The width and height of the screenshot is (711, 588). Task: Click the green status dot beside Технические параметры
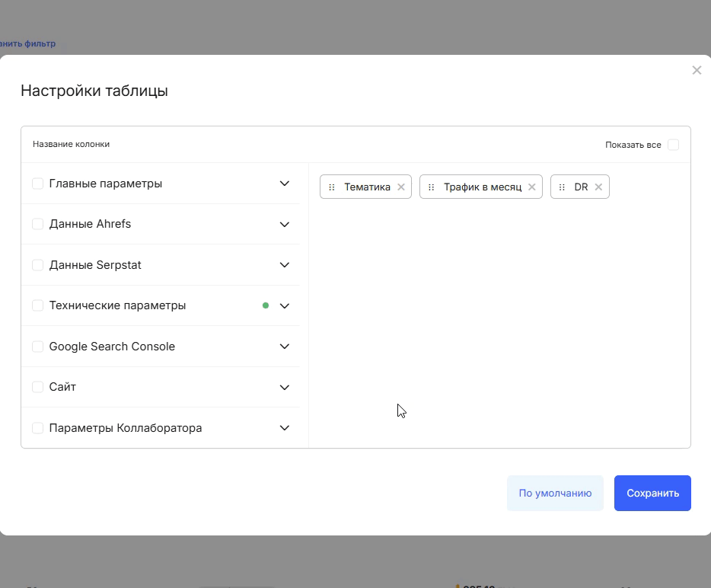click(265, 305)
